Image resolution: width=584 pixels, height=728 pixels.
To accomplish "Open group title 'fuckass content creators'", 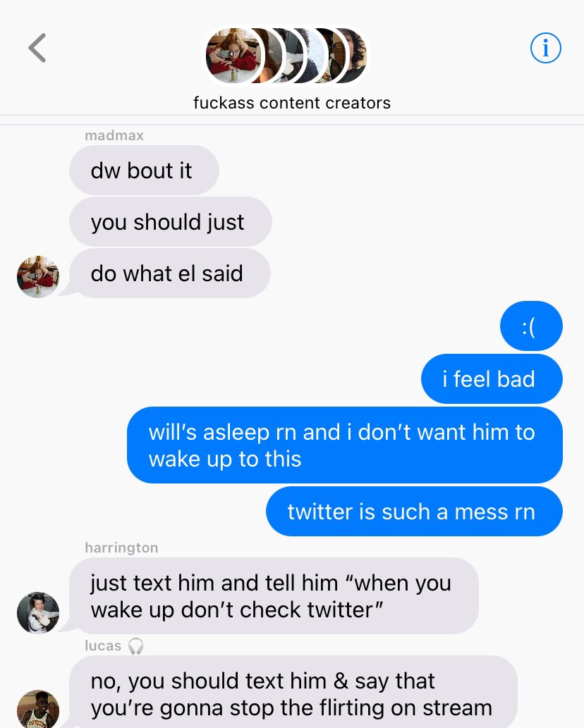I will (x=292, y=103).
